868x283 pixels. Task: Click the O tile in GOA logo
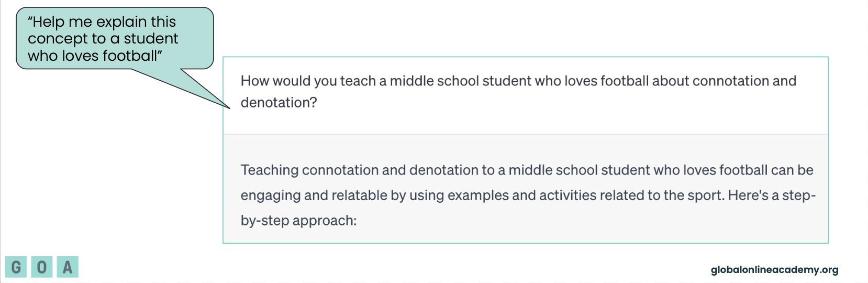point(42,267)
